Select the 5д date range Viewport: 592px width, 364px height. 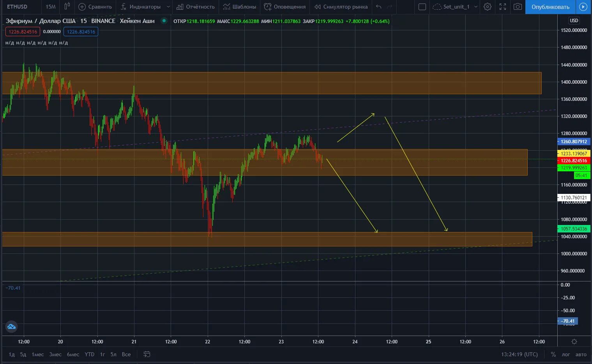(x=23, y=354)
